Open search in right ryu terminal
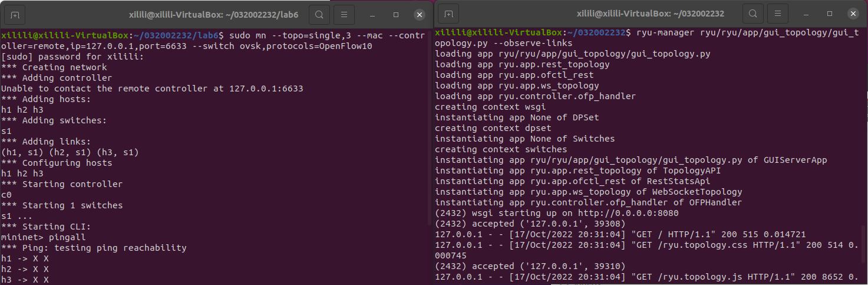Image resolution: width=868 pixels, height=285 pixels. point(753,14)
